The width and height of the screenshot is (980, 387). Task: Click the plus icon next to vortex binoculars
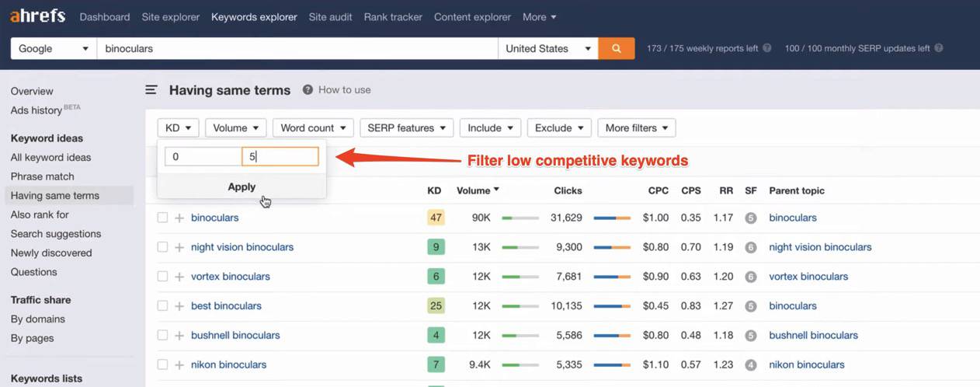click(x=179, y=277)
